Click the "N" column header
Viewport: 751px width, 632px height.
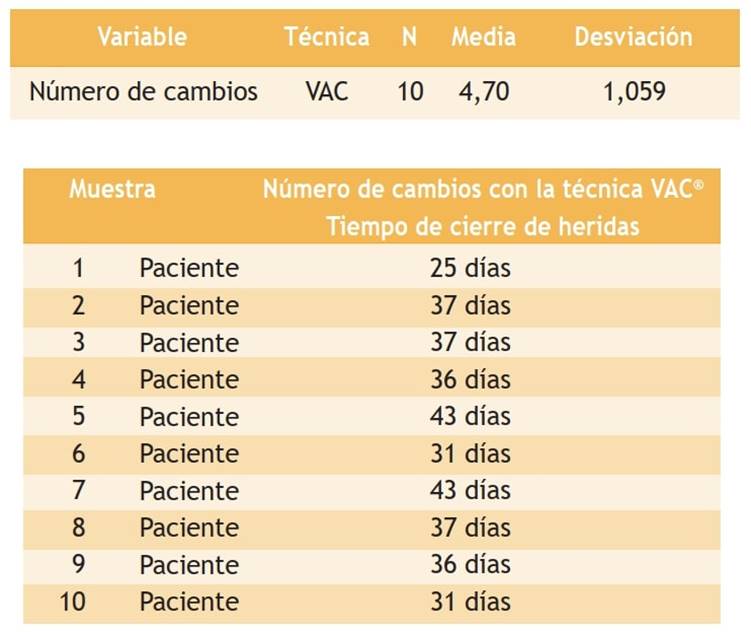(x=409, y=38)
